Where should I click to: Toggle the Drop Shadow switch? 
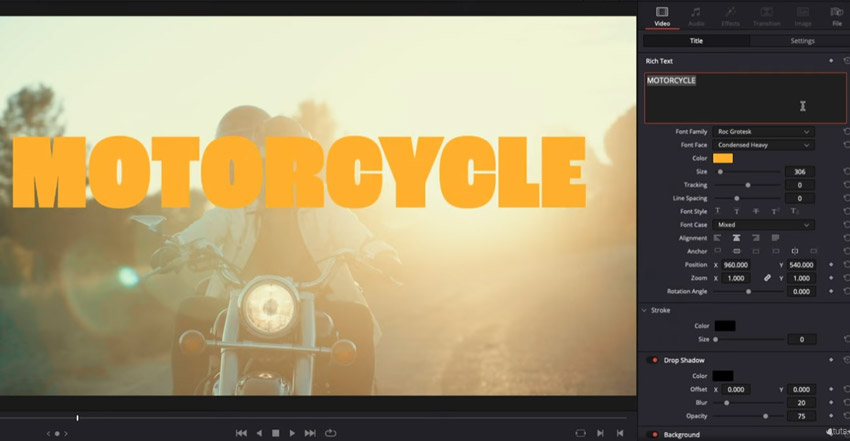653,360
